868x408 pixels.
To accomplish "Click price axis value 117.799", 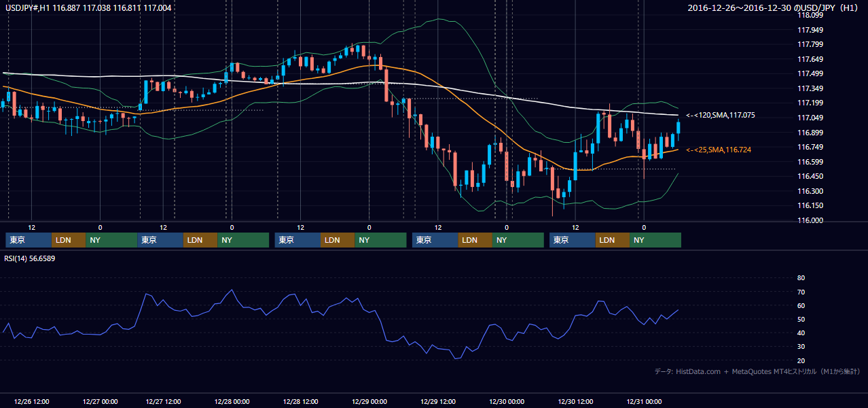I will (810, 44).
